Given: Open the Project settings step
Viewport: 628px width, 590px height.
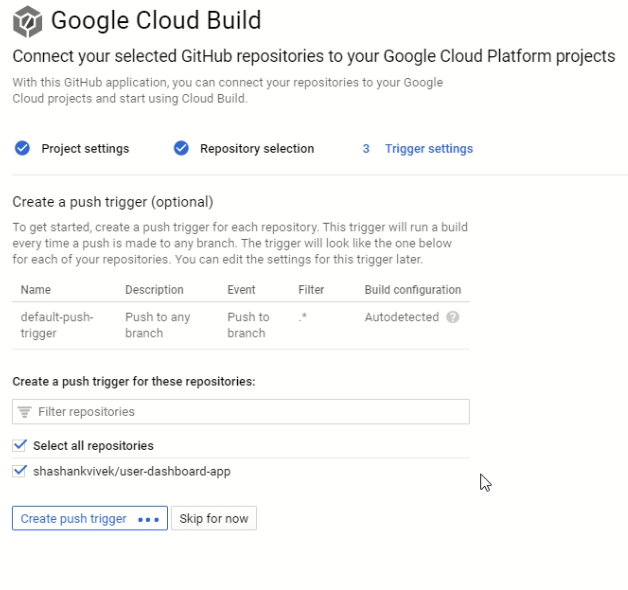Looking at the screenshot, I should click(85, 149).
